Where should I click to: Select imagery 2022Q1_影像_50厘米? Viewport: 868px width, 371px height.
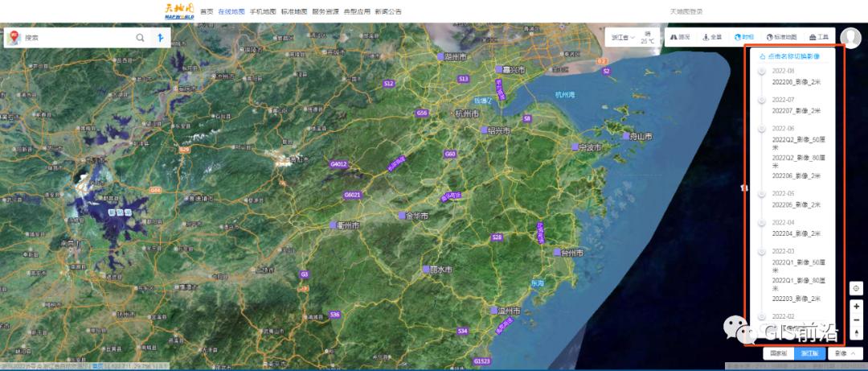pyautogui.click(x=798, y=266)
